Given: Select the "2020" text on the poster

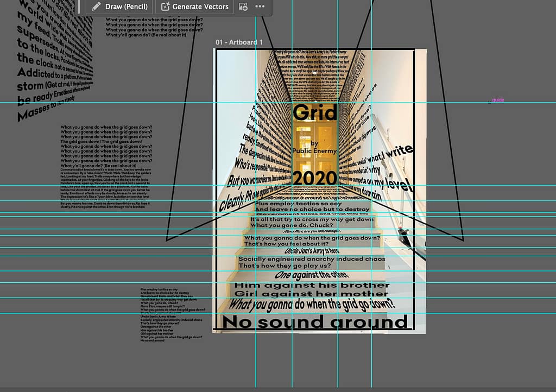Looking at the screenshot, I should 315,178.
